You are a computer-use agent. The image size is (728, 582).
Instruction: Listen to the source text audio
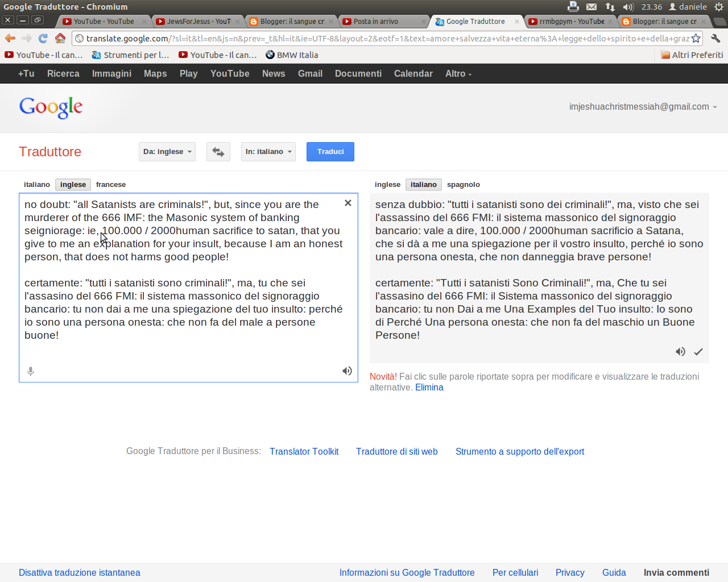pyautogui.click(x=347, y=371)
